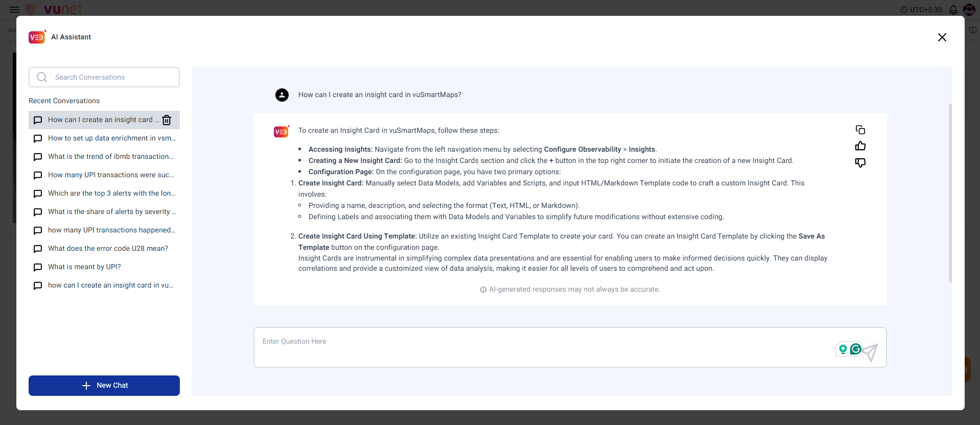Select 'Which are the top 3 alerts' conversation
This screenshot has width=980, height=425.
(111, 194)
